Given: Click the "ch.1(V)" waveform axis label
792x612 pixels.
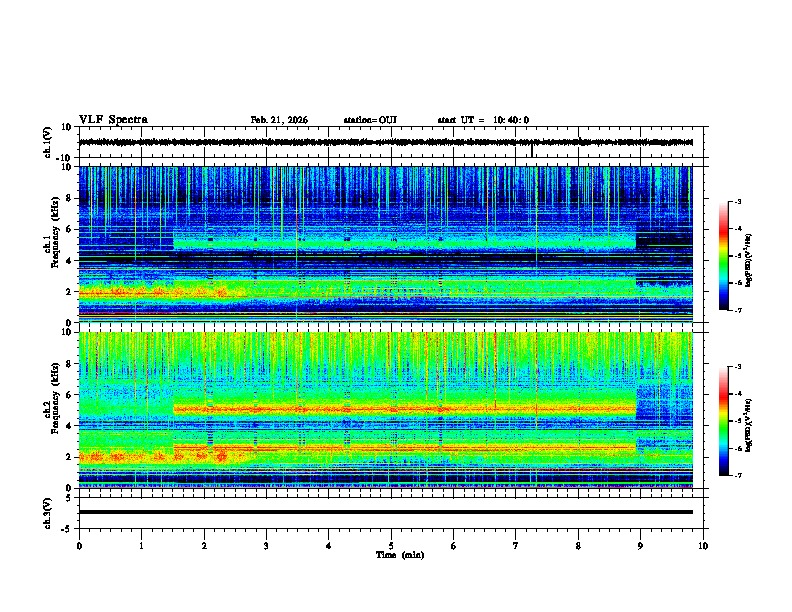Looking at the screenshot, I should [48, 142].
